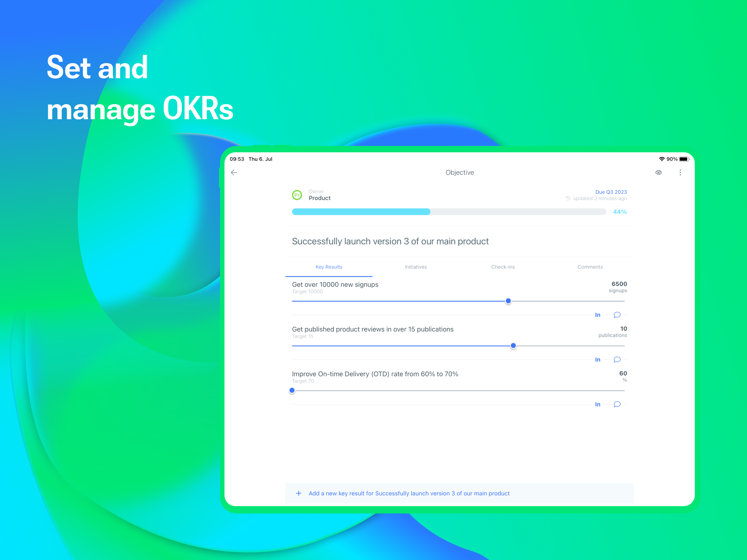The height and width of the screenshot is (560, 747).
Task: Click the plus icon to add key result
Action: (x=299, y=493)
